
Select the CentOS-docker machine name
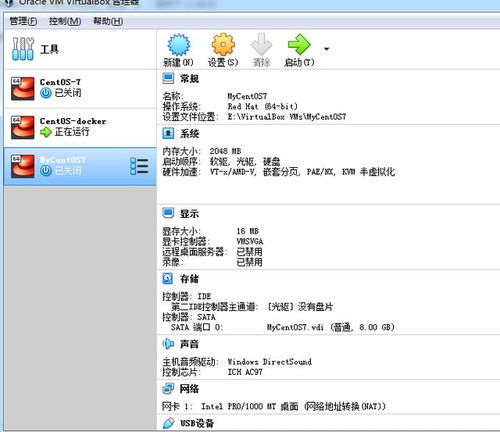(x=73, y=121)
